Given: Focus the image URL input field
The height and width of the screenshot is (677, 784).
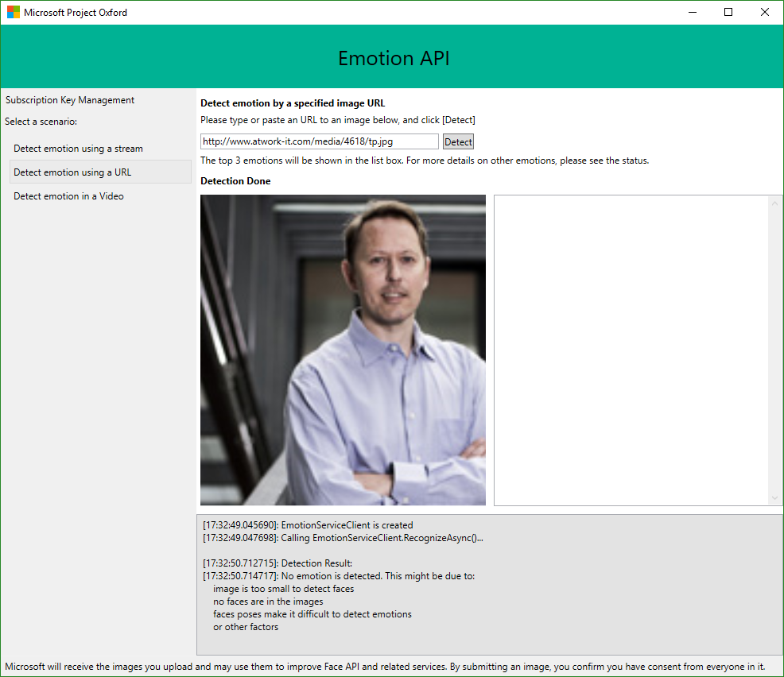Looking at the screenshot, I should 320,141.
